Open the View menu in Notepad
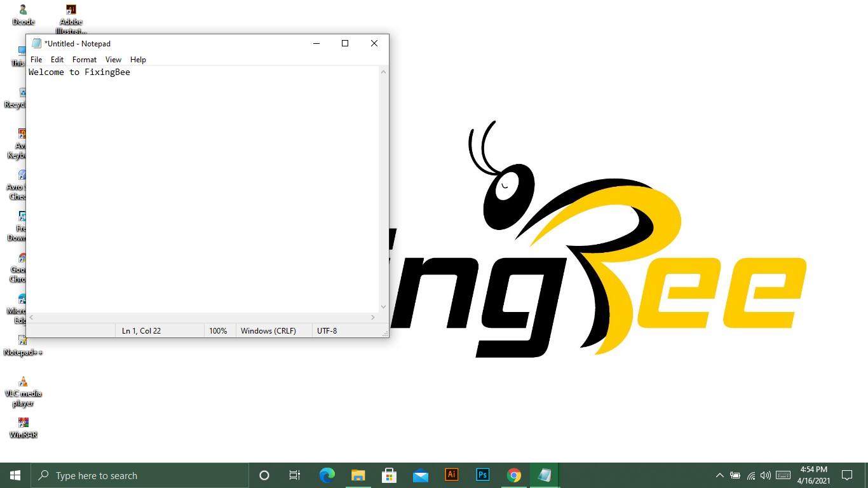The height and width of the screenshot is (488, 868). tap(113, 60)
